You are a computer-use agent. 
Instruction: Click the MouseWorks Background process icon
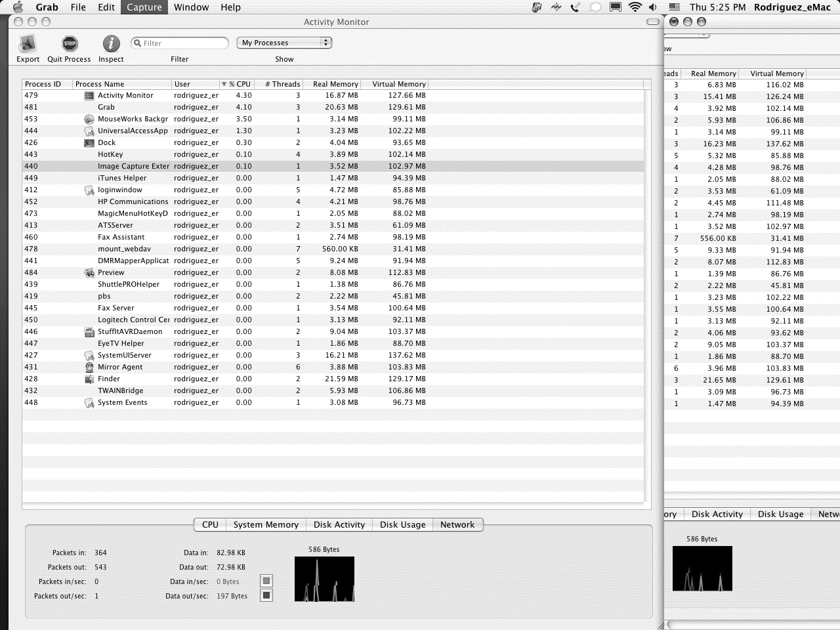[x=89, y=119]
